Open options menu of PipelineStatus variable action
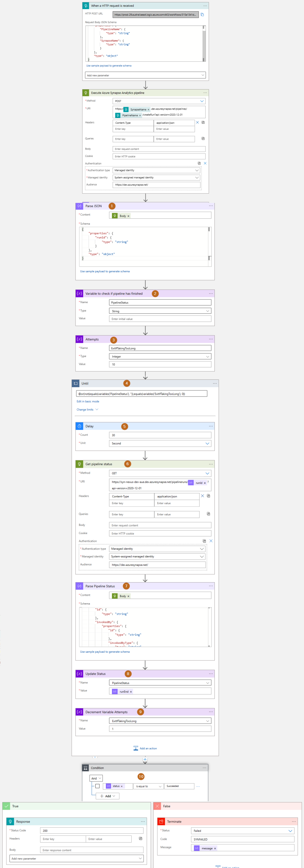Screen dimensions: 304x868 (x=211, y=294)
